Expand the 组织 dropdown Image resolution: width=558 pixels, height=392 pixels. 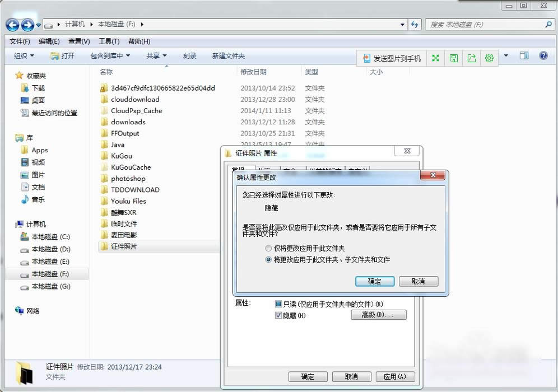coord(24,56)
